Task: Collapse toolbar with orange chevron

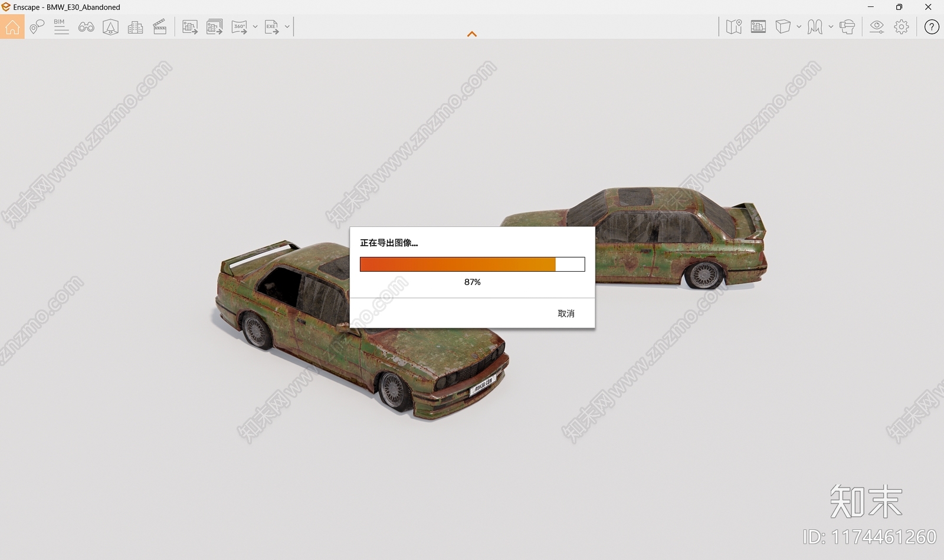Action: coord(472,34)
